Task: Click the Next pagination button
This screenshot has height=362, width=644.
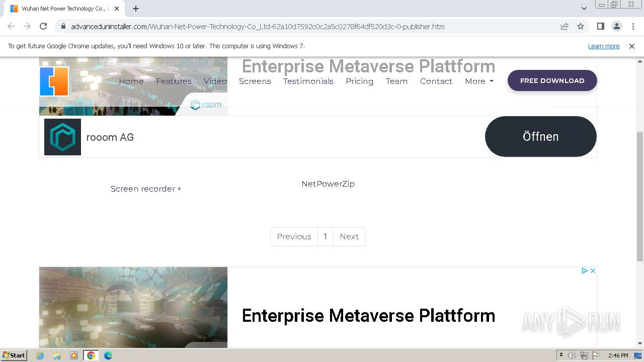Action: [349, 237]
